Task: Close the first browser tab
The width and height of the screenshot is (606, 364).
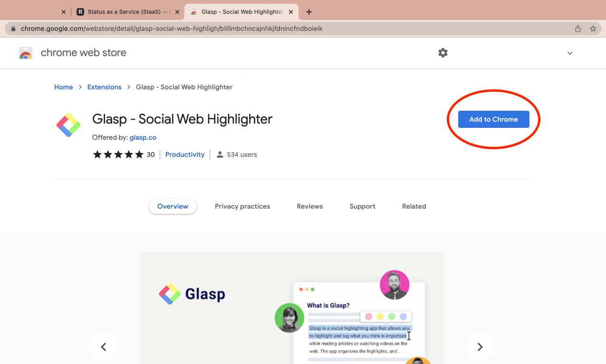Action: point(64,12)
